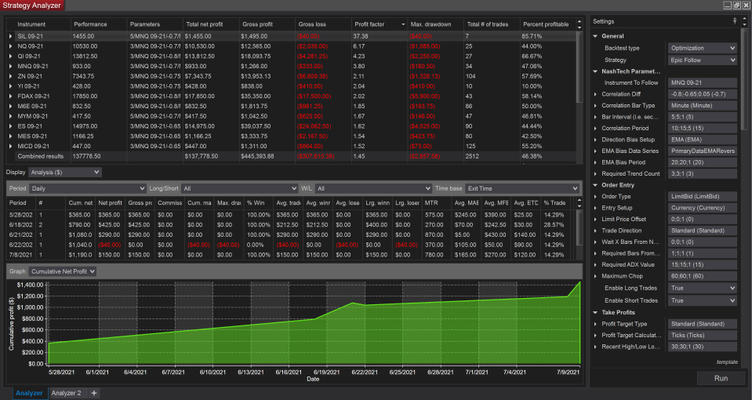
Task: Expand the FDAX 09-21 row arrow
Action: click(x=11, y=96)
